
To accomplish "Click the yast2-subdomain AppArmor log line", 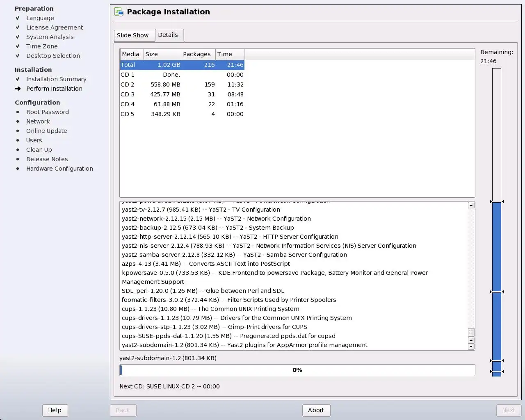I will (244, 345).
